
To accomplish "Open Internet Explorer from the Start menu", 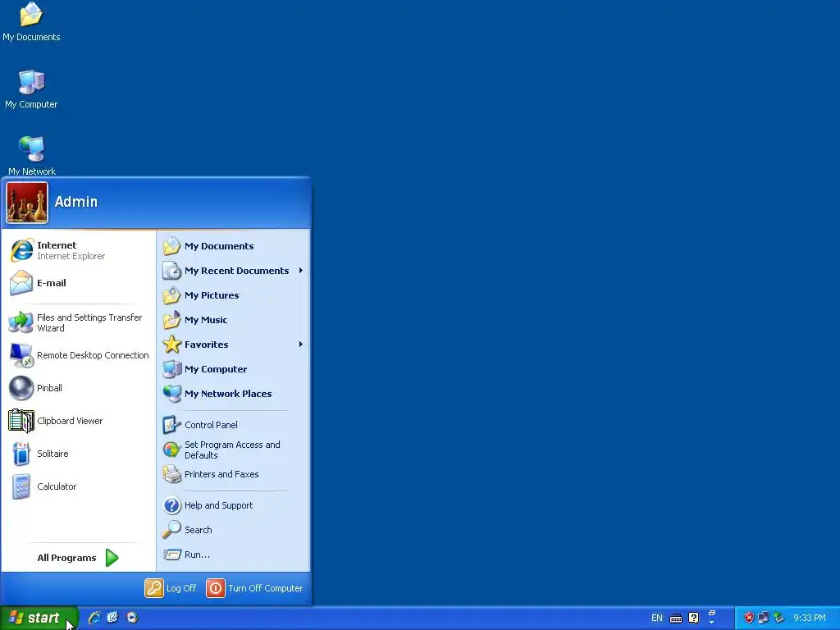I will click(78, 250).
